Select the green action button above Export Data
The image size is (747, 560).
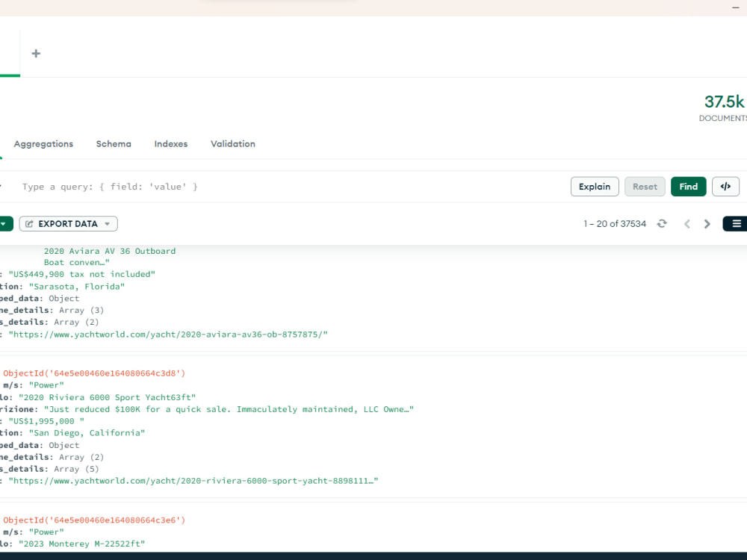pyautogui.click(x=4, y=223)
